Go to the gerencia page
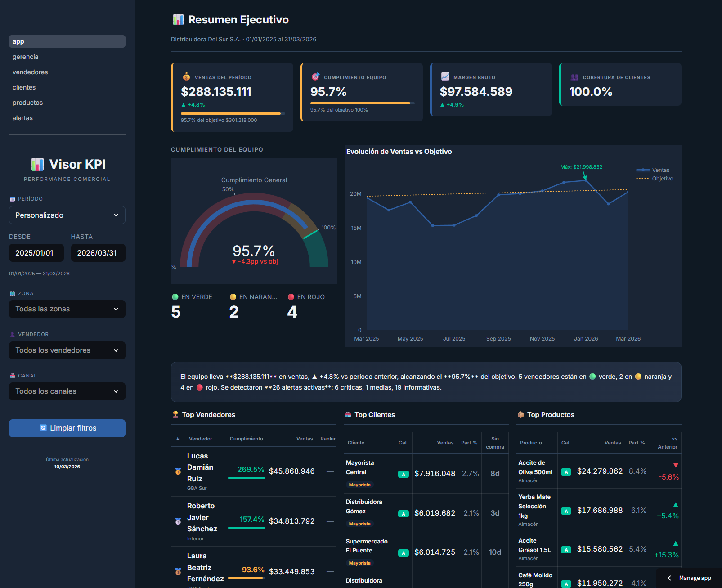Image resolution: width=722 pixels, height=588 pixels. [x=67, y=57]
